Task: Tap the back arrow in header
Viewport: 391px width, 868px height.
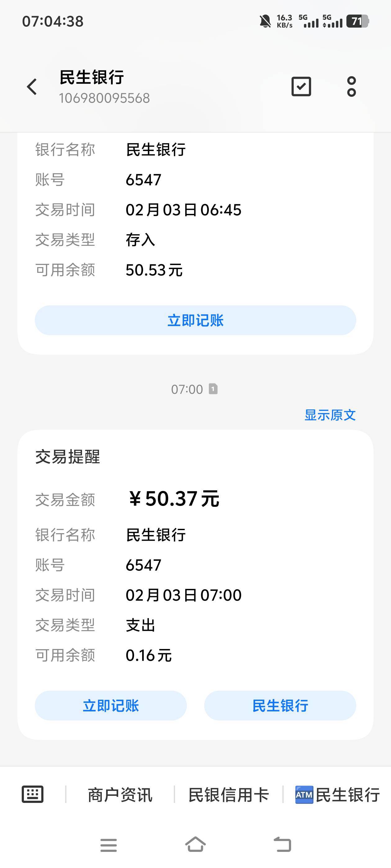Action: 32,87
